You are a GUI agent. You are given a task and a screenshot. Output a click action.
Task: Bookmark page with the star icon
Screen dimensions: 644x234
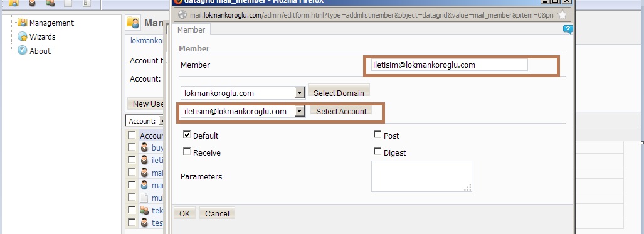pyautogui.click(x=562, y=15)
